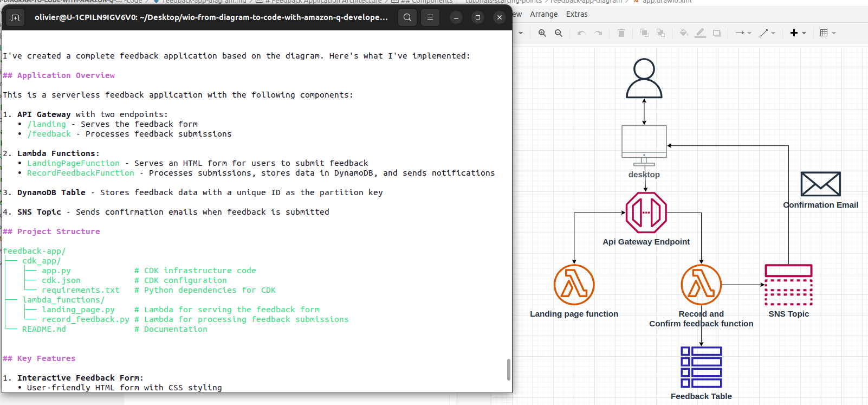This screenshot has width=868, height=405.
Task: Click 'landing_page.py' in project tree
Action: (x=78, y=310)
